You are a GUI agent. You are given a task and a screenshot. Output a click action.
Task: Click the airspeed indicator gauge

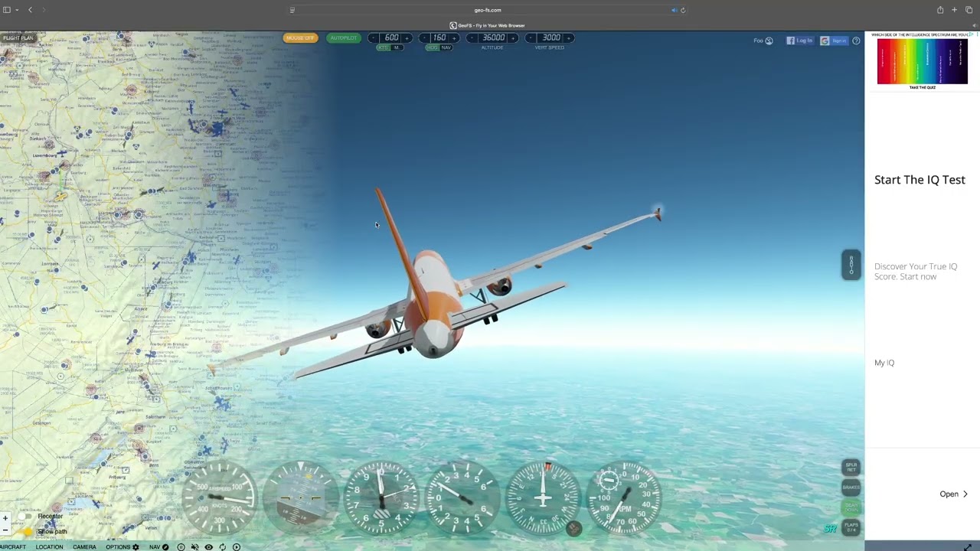click(x=220, y=498)
